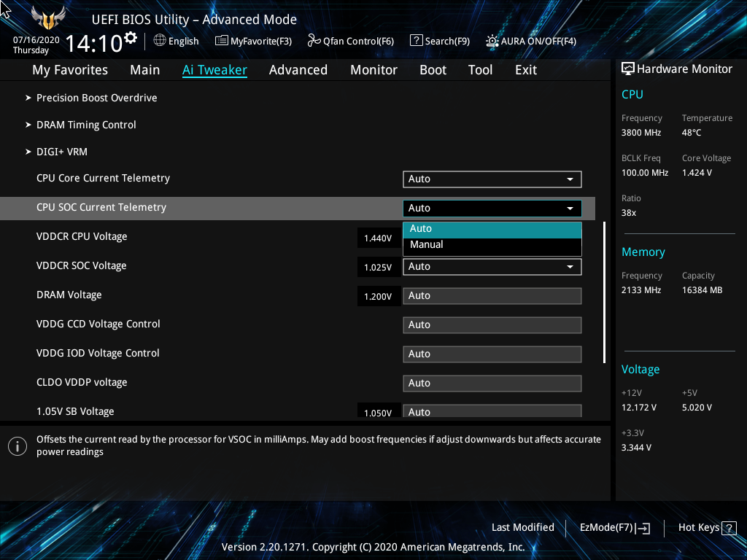The image size is (747, 560).
Task: Choose Auto in the open dropdown list
Action: pos(492,229)
